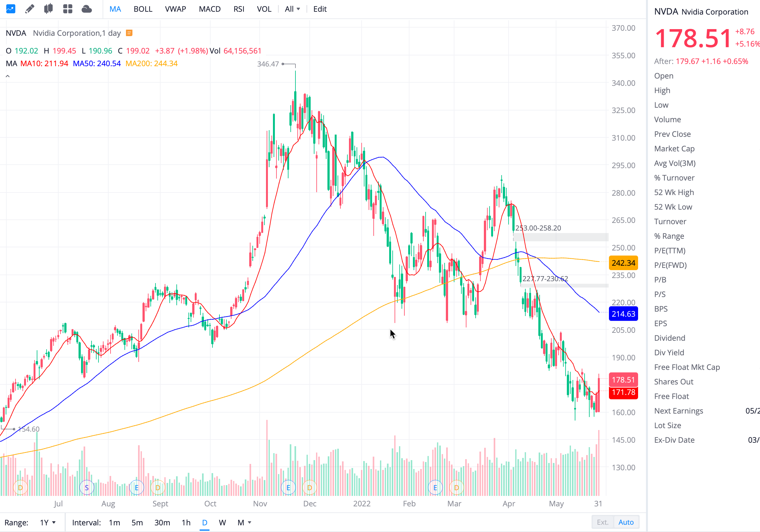Click the MA10: 211.94 legend value
This screenshot has width=760, height=532.
click(44, 64)
